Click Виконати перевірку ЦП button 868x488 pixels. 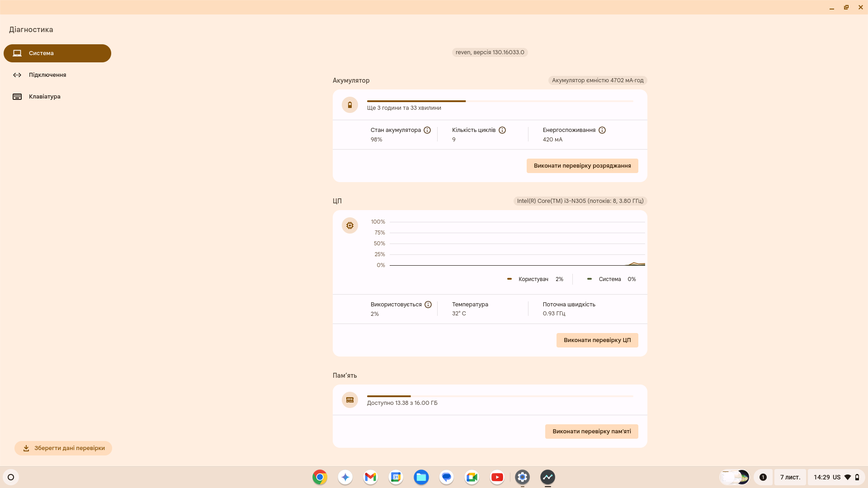pyautogui.click(x=597, y=340)
